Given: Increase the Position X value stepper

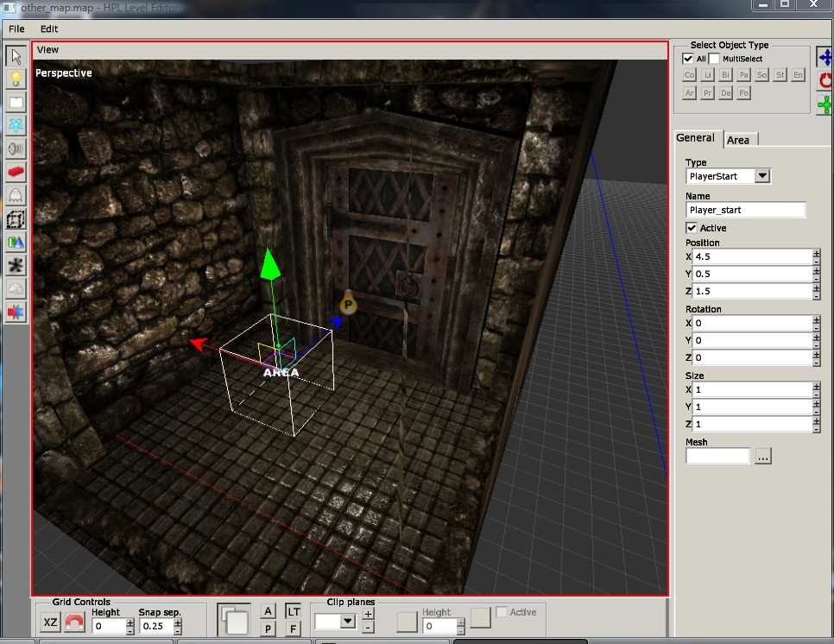Looking at the screenshot, I should [816, 253].
